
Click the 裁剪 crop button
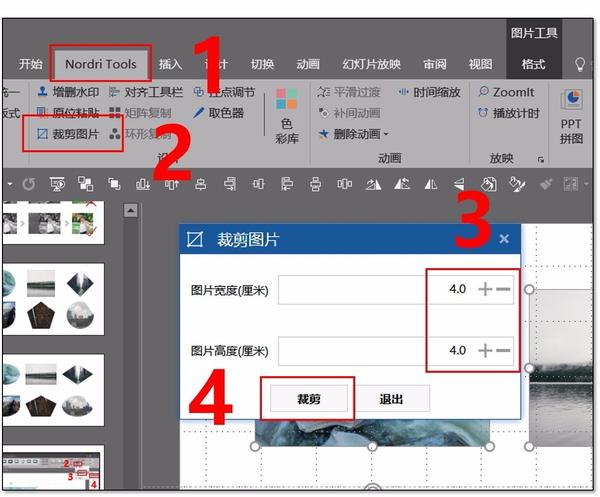click(x=308, y=399)
